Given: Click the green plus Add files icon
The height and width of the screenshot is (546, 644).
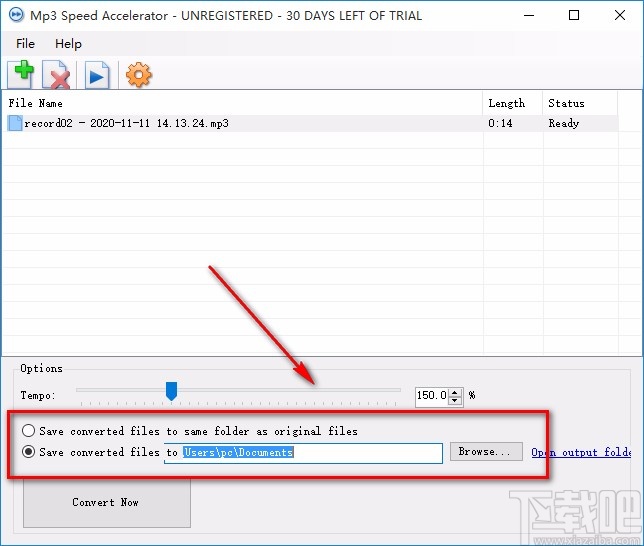Looking at the screenshot, I should coord(21,74).
